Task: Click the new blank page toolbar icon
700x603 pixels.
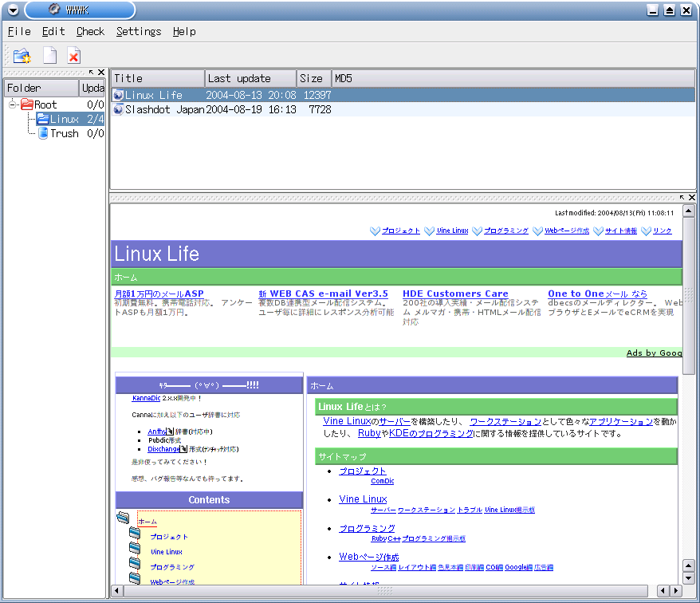Action: point(49,55)
